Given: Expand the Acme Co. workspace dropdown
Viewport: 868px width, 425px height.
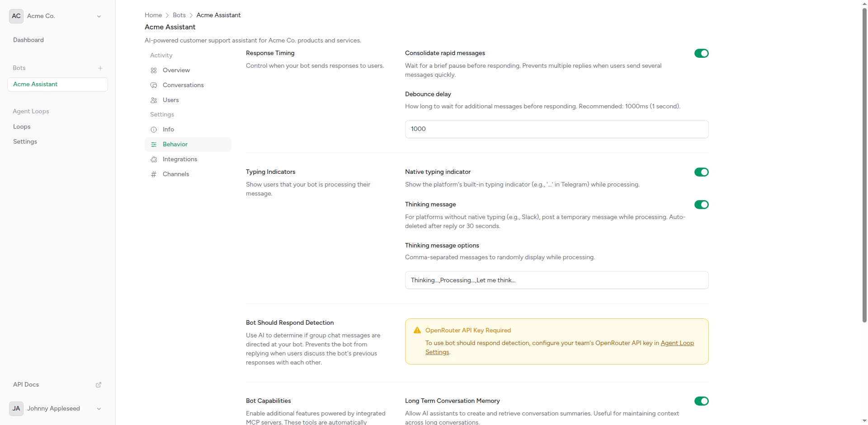Looking at the screenshot, I should tap(99, 16).
